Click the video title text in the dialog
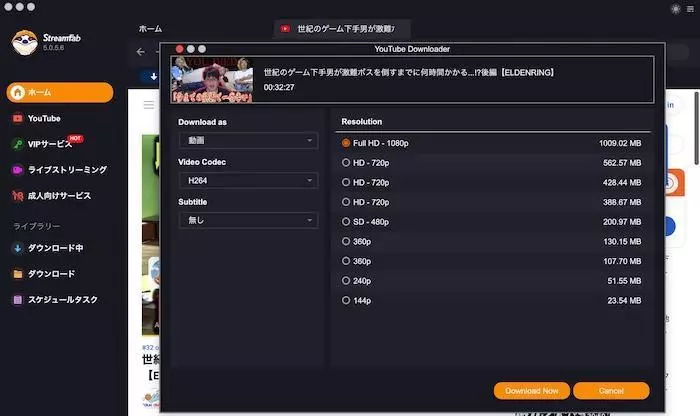The height and width of the screenshot is (416, 700). [408, 72]
